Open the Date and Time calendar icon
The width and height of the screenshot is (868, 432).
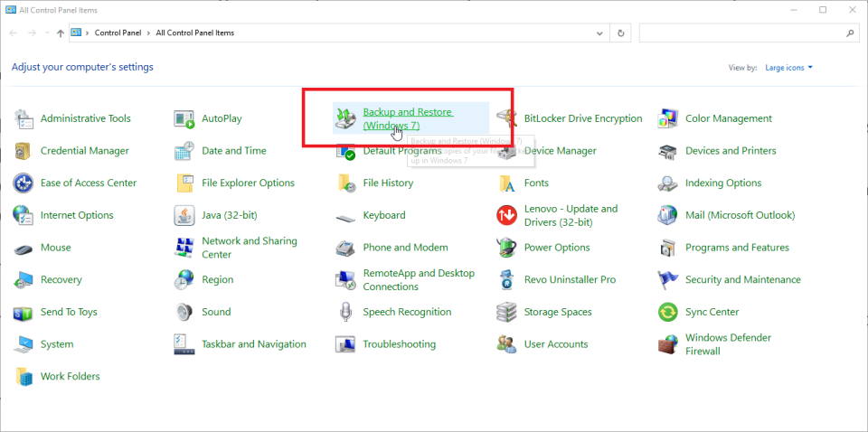coord(184,150)
